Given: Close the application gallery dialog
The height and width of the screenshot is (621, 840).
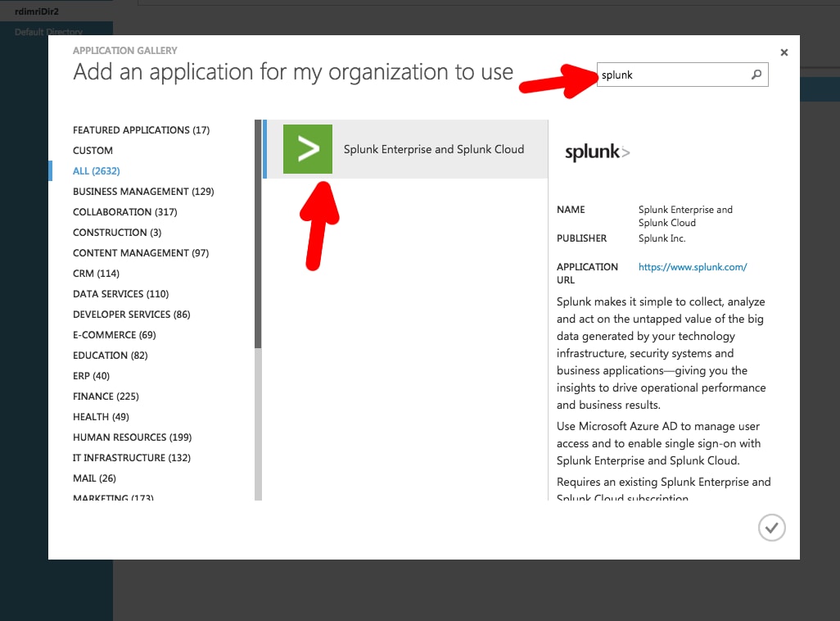Looking at the screenshot, I should (784, 52).
